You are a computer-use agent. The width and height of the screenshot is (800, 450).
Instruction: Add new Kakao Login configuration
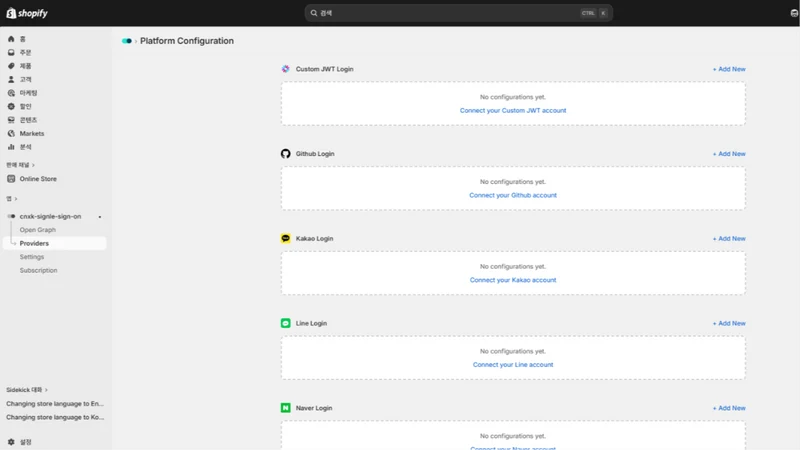click(x=729, y=238)
